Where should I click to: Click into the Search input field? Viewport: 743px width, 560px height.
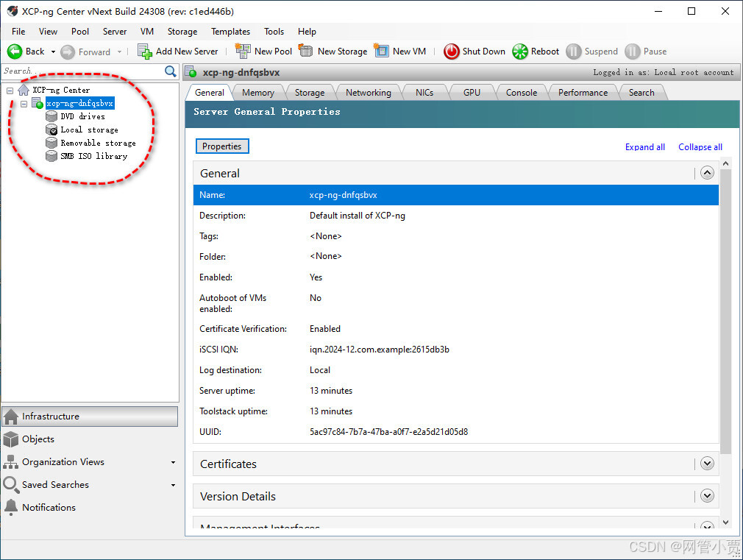click(83, 71)
